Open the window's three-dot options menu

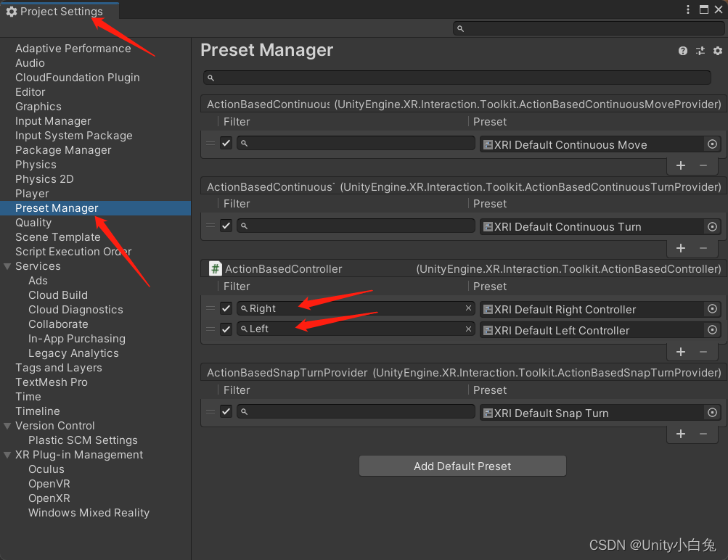[x=688, y=9]
